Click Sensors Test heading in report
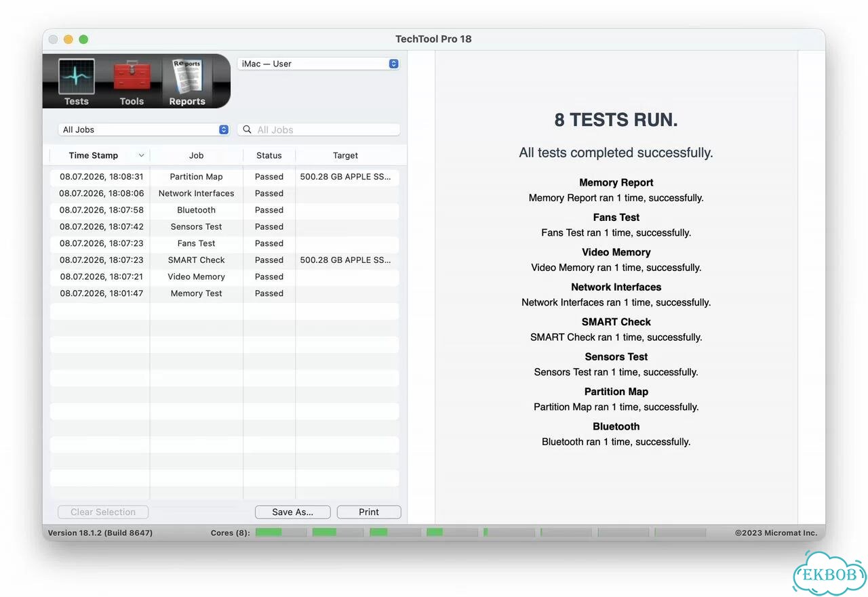 coord(616,357)
